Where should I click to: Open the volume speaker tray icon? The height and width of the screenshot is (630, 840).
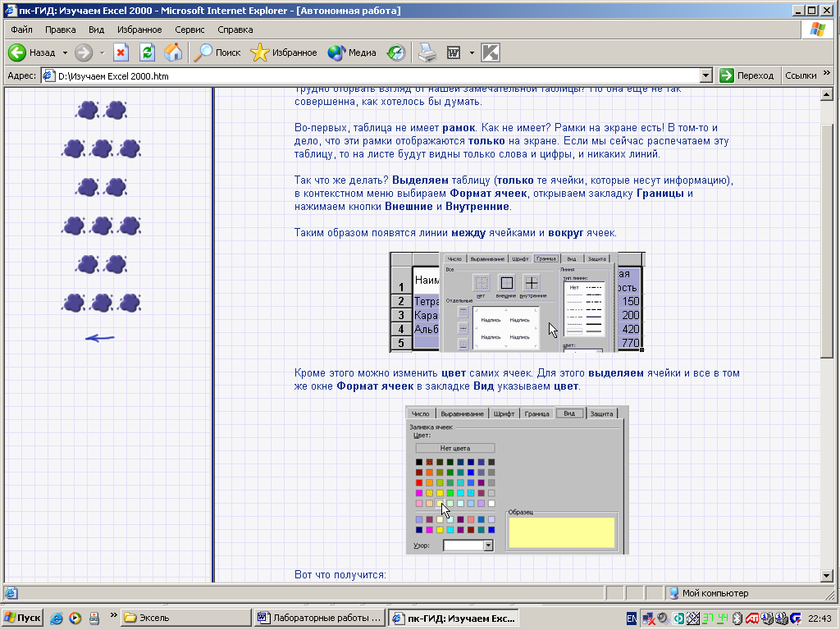coord(663,619)
